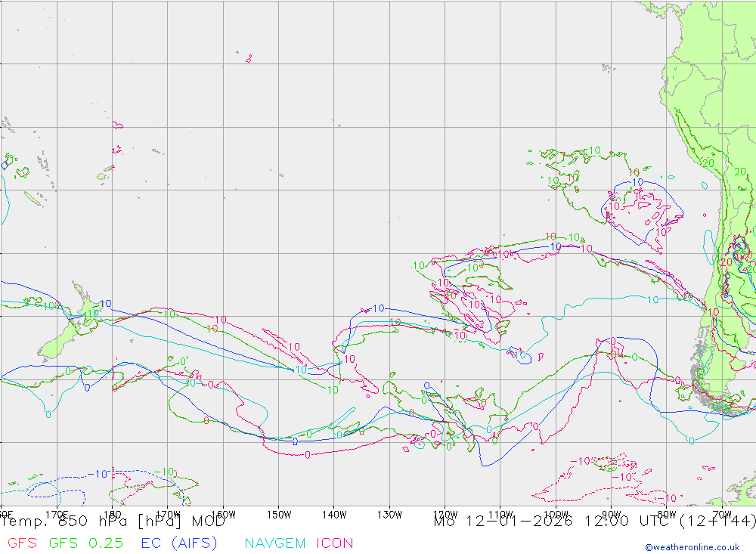Viewport: 756px width, 554px height.
Task: Click the red GFS legend label
Action: click(x=22, y=543)
